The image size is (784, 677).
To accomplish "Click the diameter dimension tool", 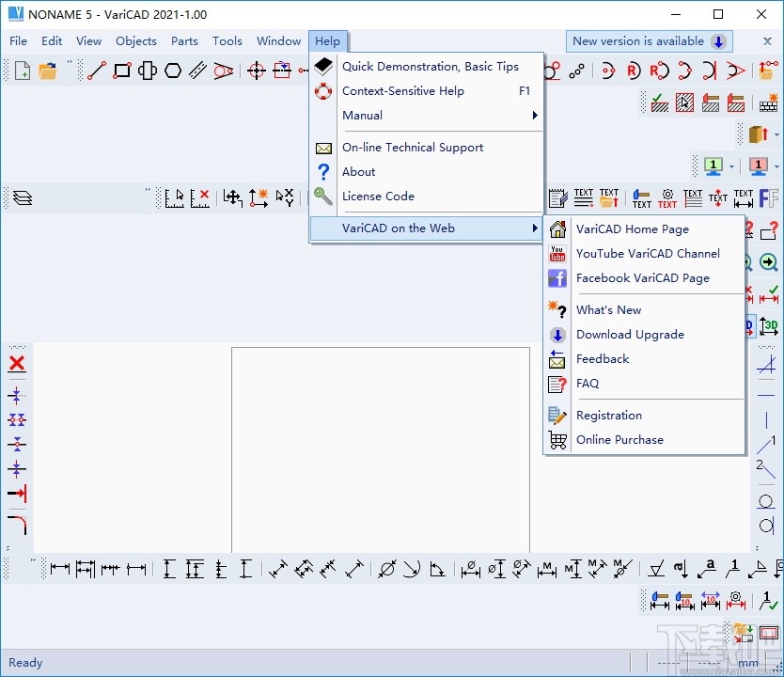I will tap(387, 569).
